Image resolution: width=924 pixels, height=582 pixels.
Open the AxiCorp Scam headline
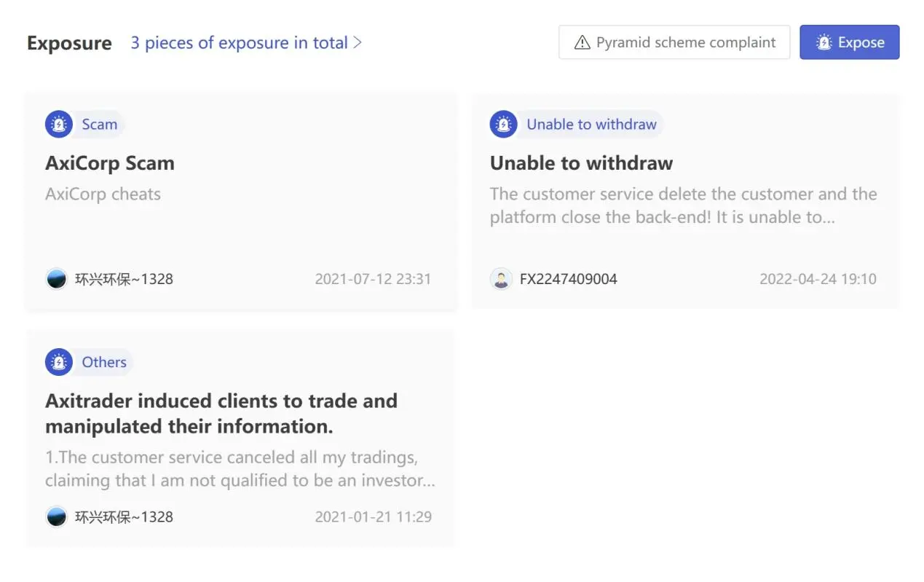pos(110,163)
